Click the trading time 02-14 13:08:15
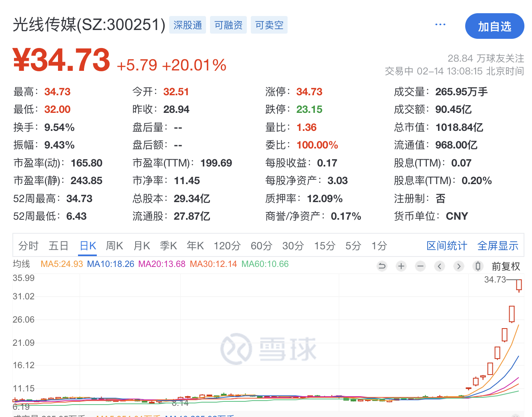 [450, 71]
